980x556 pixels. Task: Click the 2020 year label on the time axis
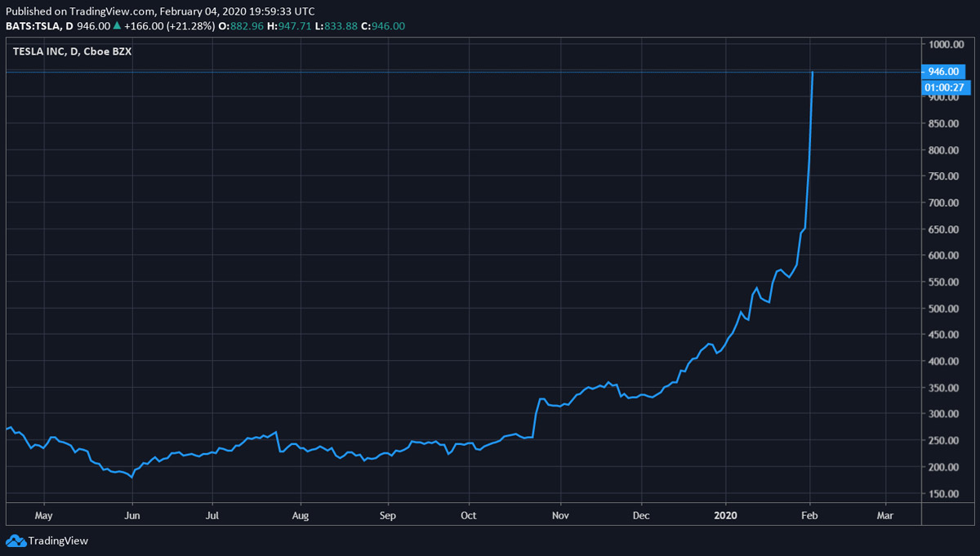click(726, 516)
